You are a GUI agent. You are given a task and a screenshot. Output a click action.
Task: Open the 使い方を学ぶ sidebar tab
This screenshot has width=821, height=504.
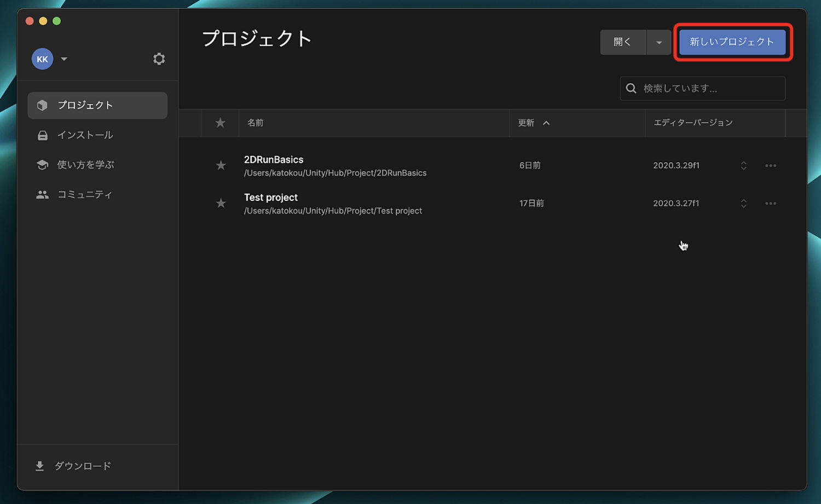tap(97, 165)
